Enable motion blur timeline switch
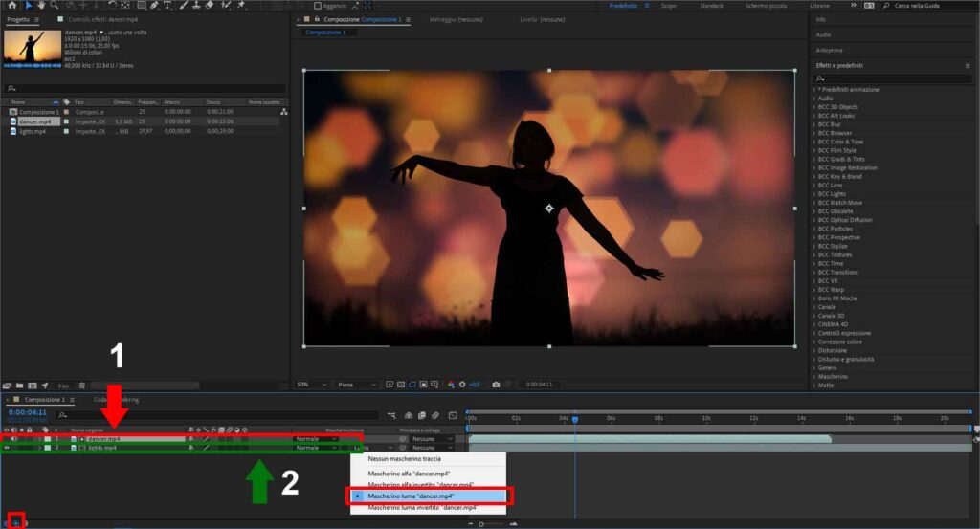 tap(435, 415)
